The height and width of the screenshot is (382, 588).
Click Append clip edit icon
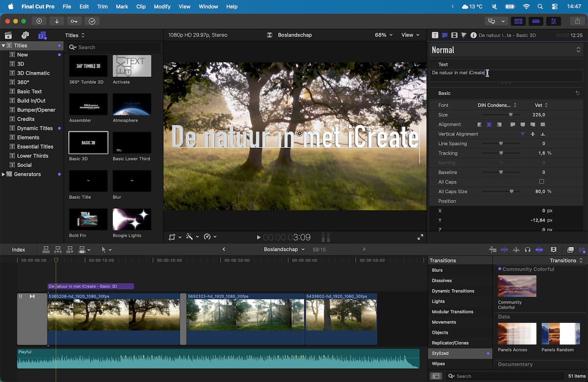click(70, 249)
